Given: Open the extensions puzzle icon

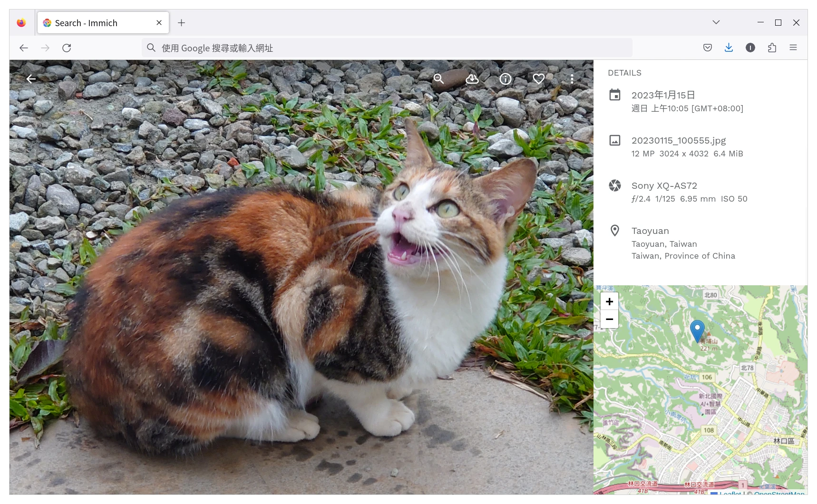Looking at the screenshot, I should (x=772, y=48).
